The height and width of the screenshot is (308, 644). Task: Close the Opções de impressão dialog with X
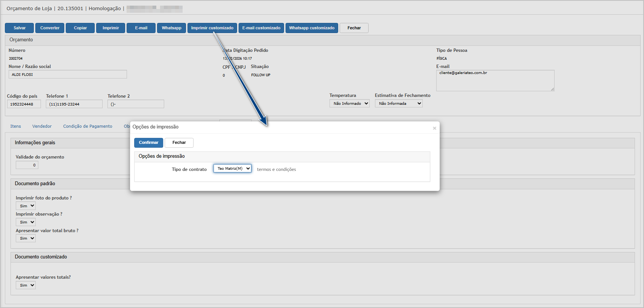tap(434, 128)
